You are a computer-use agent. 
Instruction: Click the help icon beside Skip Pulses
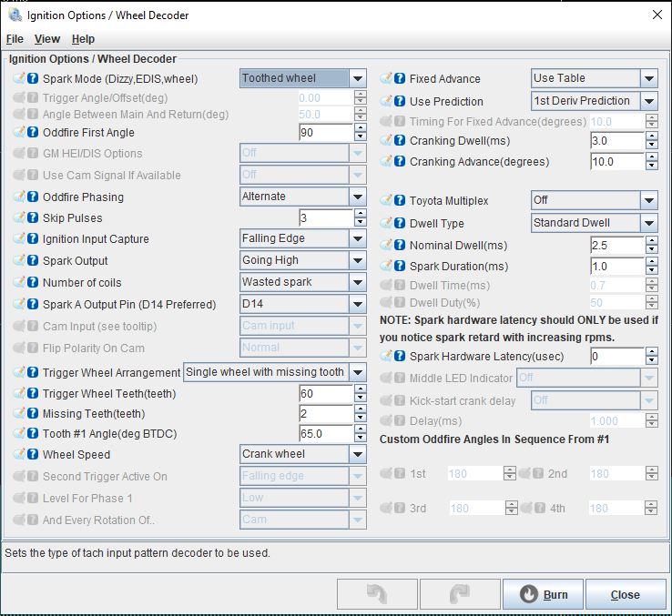coord(33,218)
